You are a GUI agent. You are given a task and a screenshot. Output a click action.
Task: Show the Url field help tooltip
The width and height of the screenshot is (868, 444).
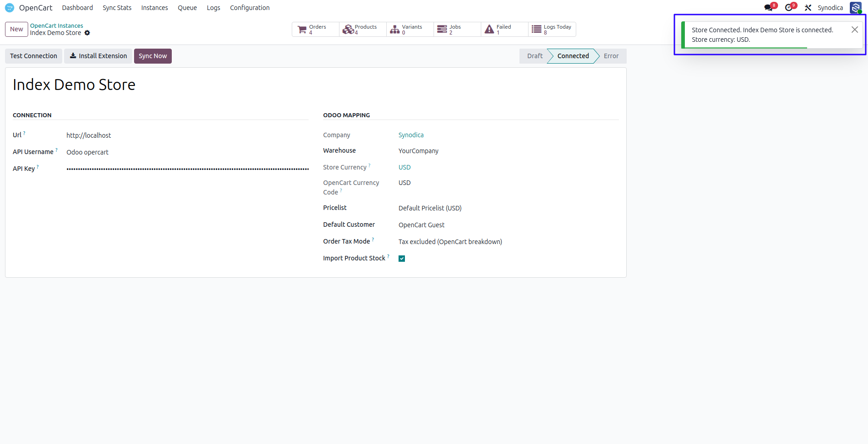pos(25,133)
